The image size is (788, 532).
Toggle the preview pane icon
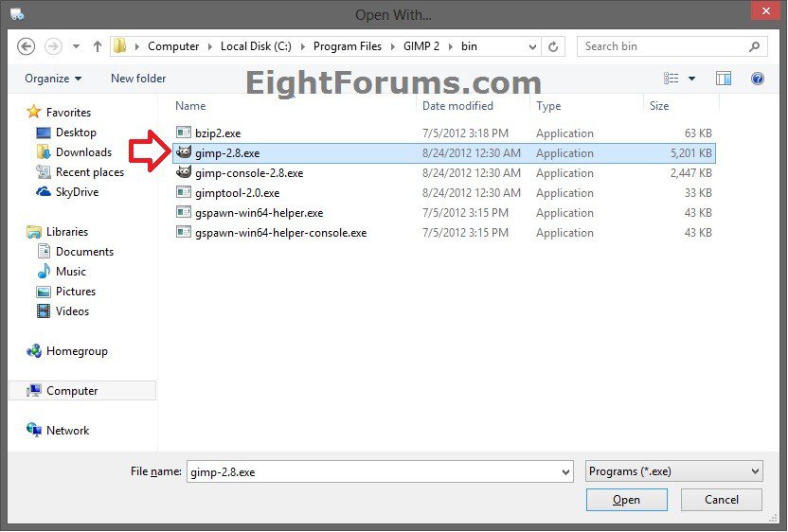pyautogui.click(x=724, y=79)
